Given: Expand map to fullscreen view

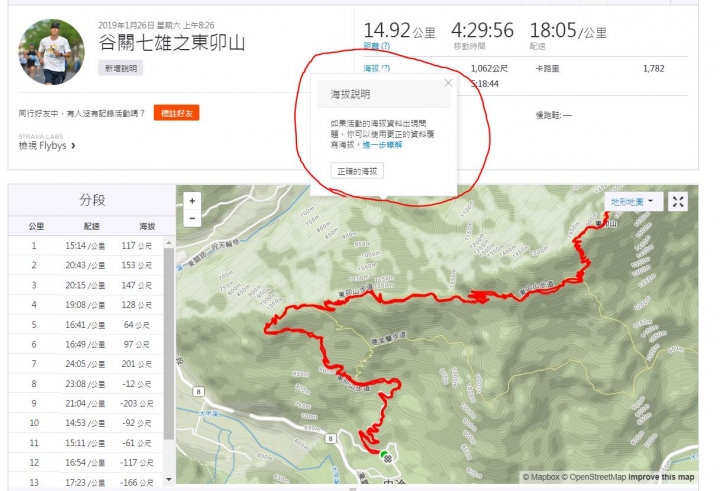Looking at the screenshot, I should pyautogui.click(x=678, y=202).
